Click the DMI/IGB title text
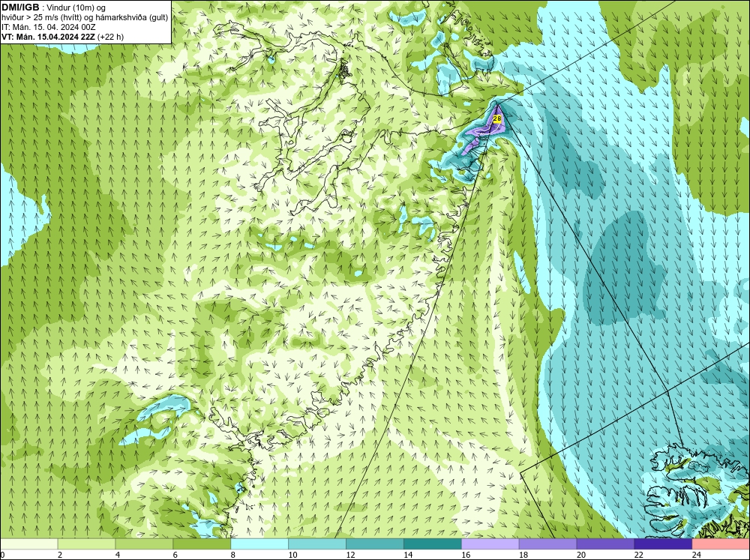The image size is (750, 560). pyautogui.click(x=20, y=7)
